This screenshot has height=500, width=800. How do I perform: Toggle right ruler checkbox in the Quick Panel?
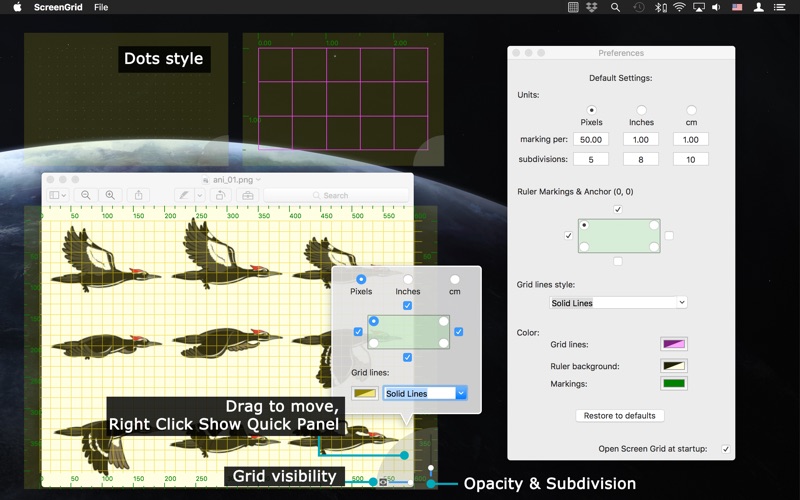(459, 332)
